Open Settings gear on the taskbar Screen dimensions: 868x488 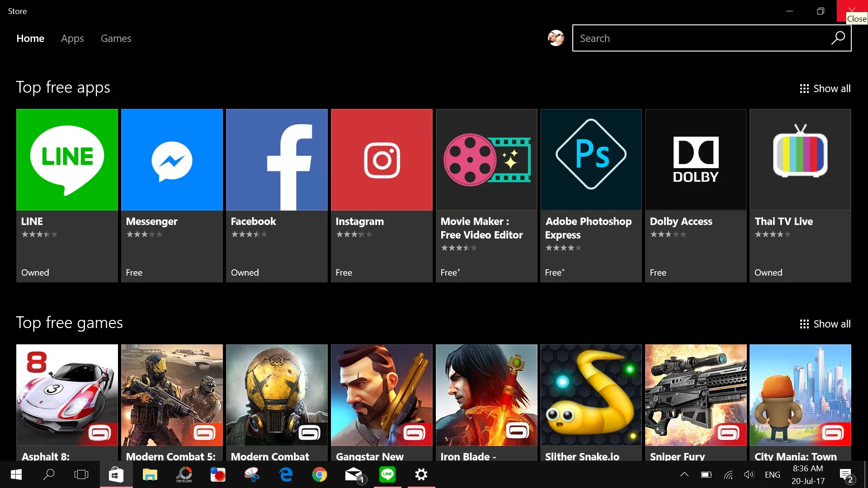421,474
